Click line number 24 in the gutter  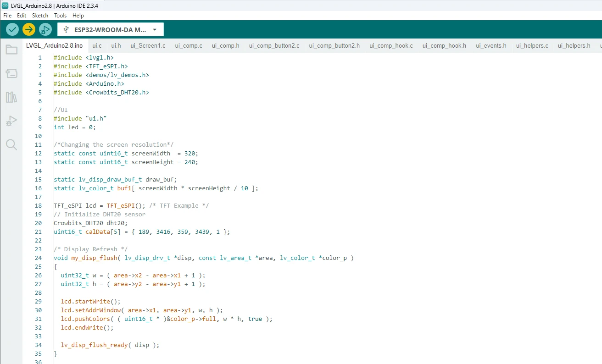[x=38, y=258]
